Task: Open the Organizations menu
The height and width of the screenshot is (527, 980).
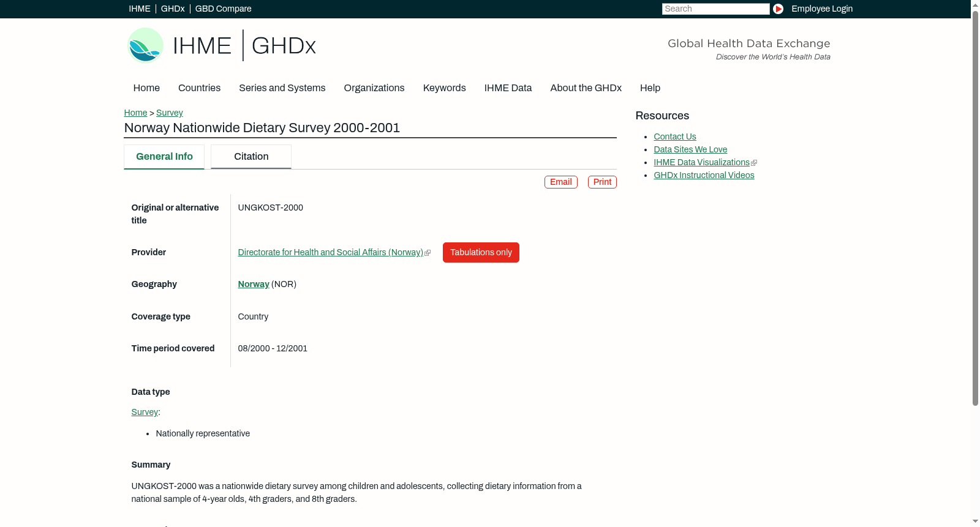Action: click(x=374, y=88)
